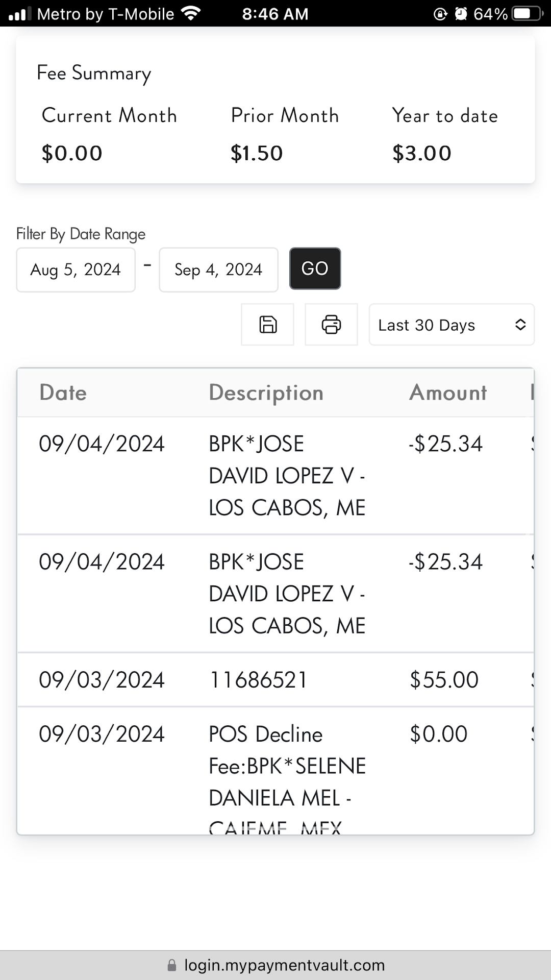This screenshot has width=551, height=980.
Task: Tap the rotation lock status icon
Action: pos(440,14)
